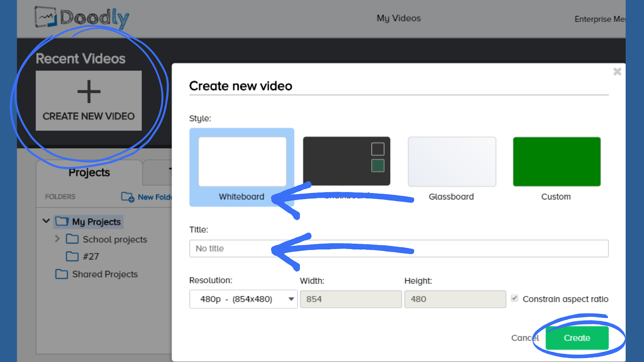Click the green Create button
This screenshot has height=362, width=644.
tap(577, 338)
